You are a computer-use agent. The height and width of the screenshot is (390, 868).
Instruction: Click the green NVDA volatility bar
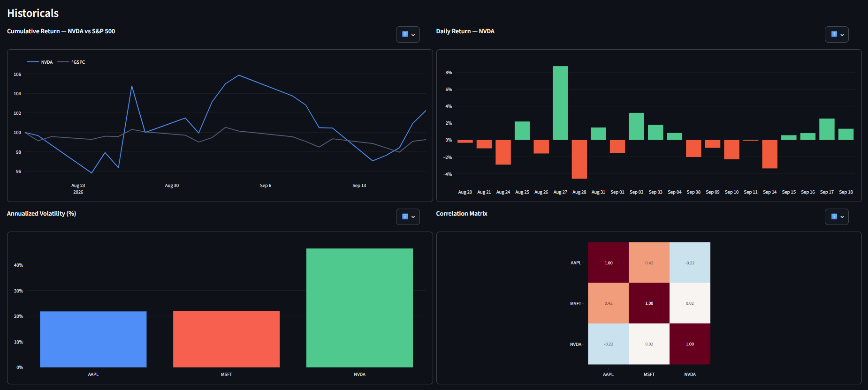point(359,308)
